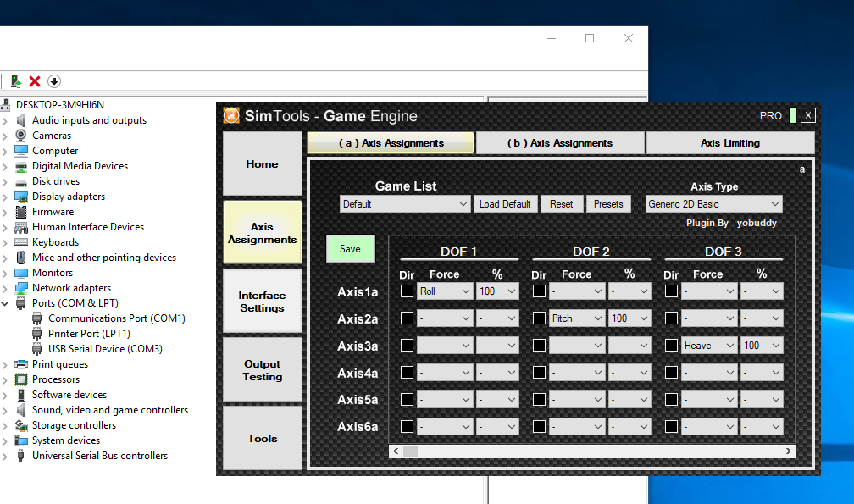This screenshot has width=854, height=504.
Task: Switch to ( a ) Axis Assignments tab
Action: click(391, 143)
